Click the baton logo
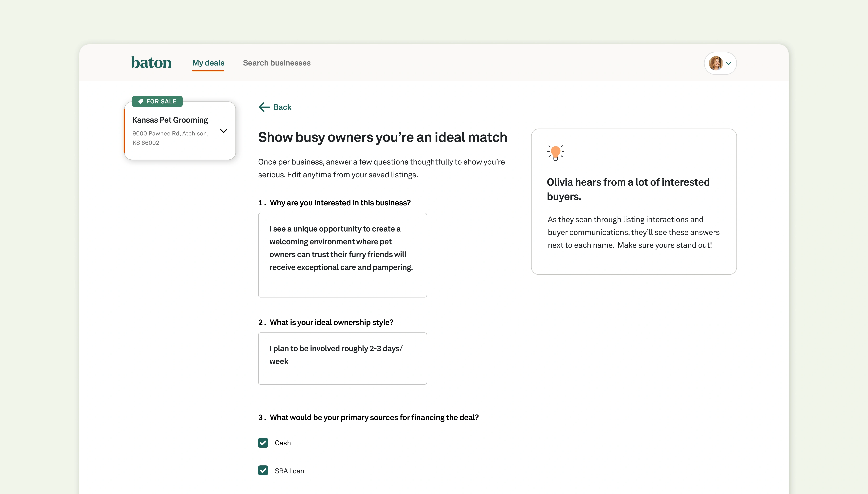Image resolution: width=868 pixels, height=494 pixels. [x=151, y=63]
